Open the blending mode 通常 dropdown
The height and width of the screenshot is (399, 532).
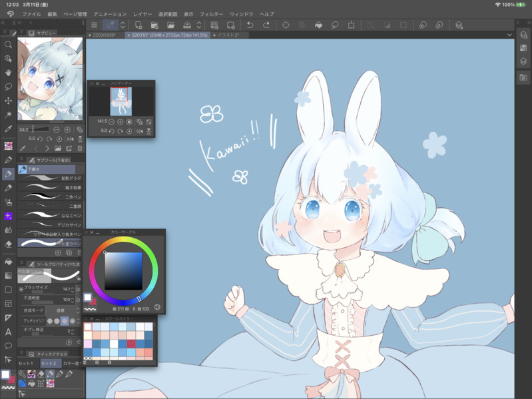pos(63,310)
